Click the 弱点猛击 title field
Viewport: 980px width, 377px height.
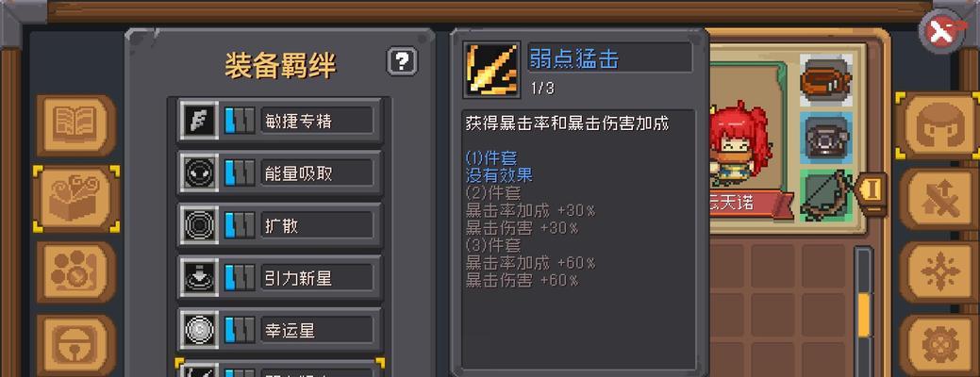pos(609,58)
